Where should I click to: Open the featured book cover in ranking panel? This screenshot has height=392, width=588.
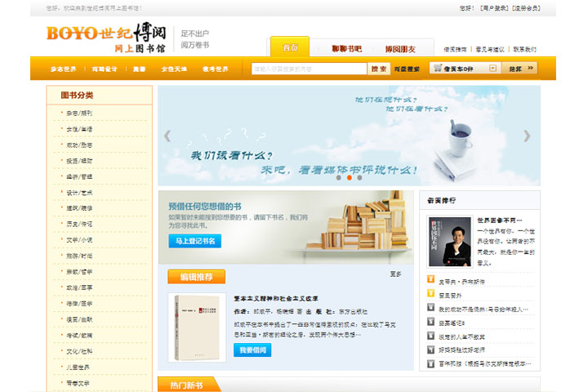[449, 242]
